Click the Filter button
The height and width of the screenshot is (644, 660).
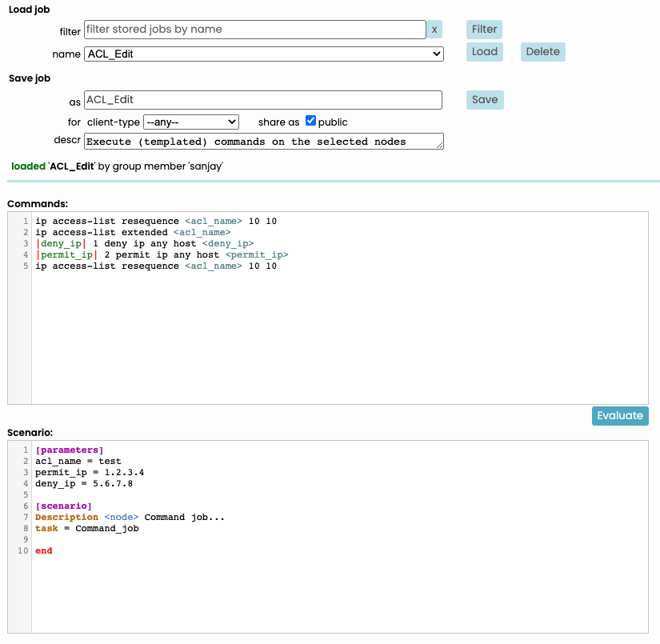point(484,30)
